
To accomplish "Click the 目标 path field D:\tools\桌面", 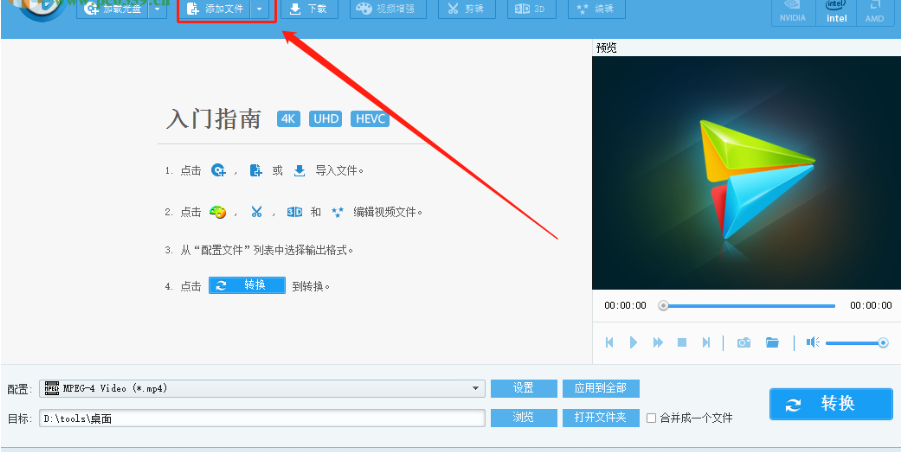I will (263, 418).
